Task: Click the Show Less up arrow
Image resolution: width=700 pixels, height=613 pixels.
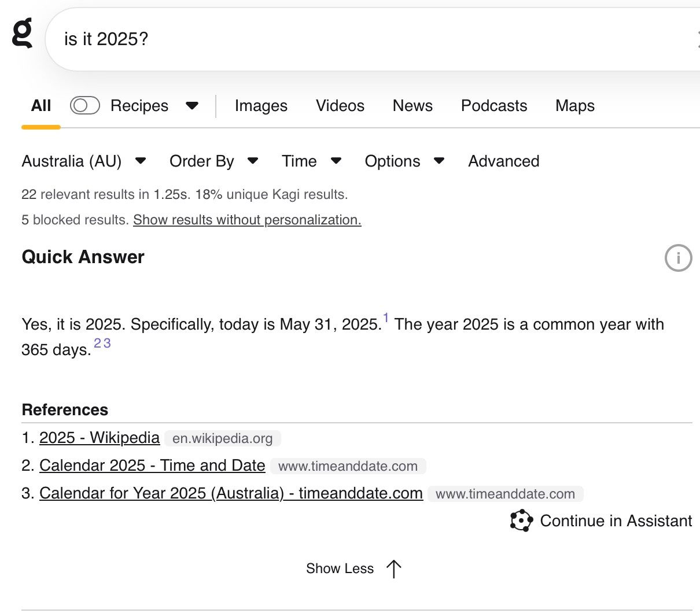Action: (393, 569)
